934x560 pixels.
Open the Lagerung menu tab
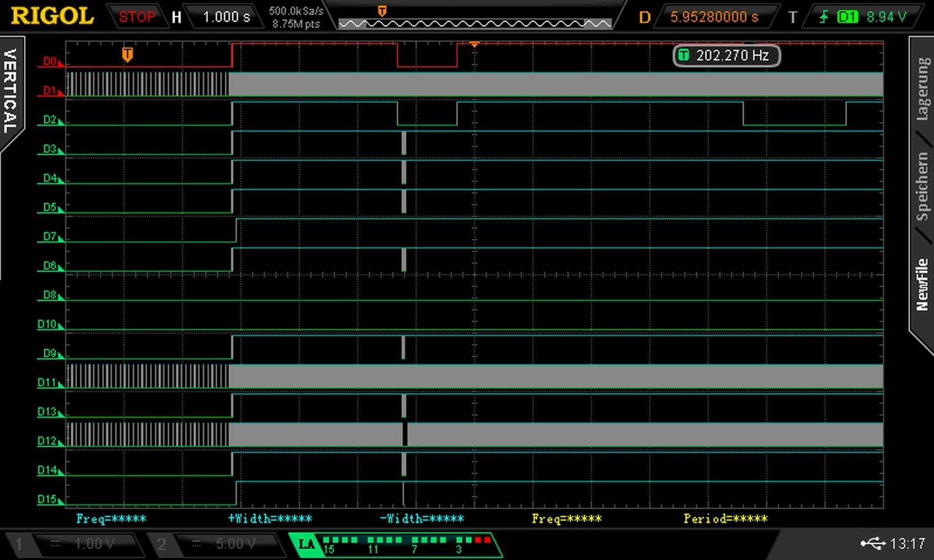point(923,89)
